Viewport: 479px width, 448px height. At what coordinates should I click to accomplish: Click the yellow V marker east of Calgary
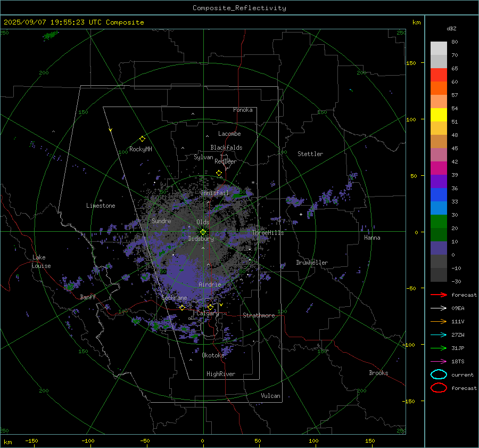tap(221, 305)
